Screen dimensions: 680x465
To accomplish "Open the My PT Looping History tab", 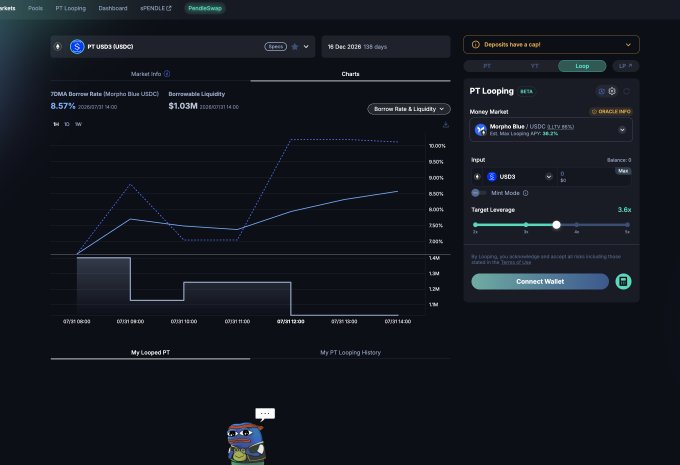I will (x=350, y=352).
